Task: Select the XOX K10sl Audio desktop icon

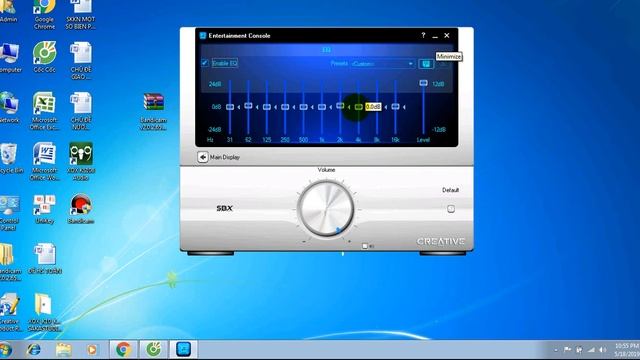Action: point(81,162)
